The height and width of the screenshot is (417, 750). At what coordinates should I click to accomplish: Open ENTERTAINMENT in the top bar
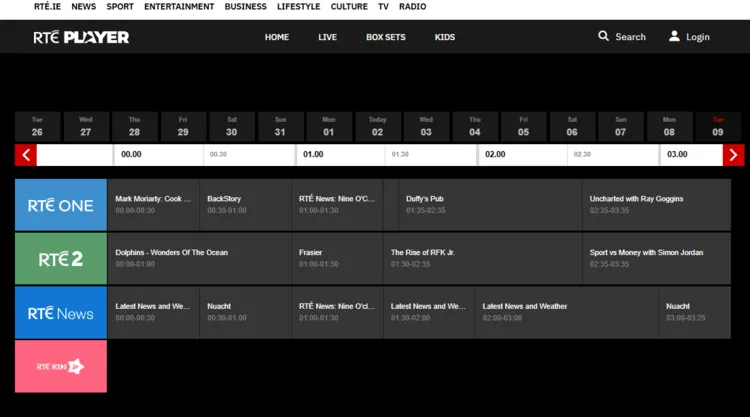pos(179,7)
